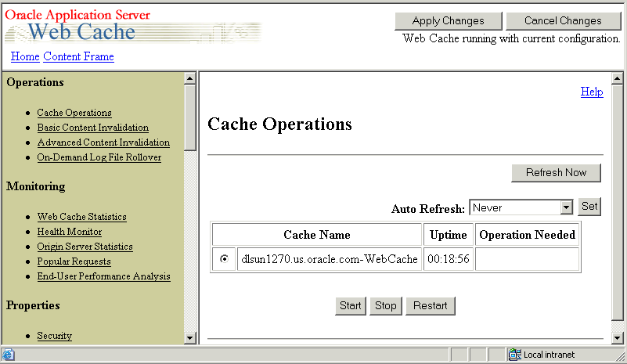
Task: Open Web Cache Statistics
Action: (82, 217)
